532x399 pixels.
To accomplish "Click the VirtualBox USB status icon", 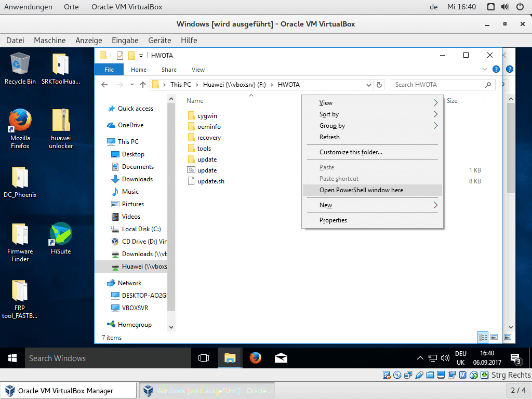I will point(419,375).
